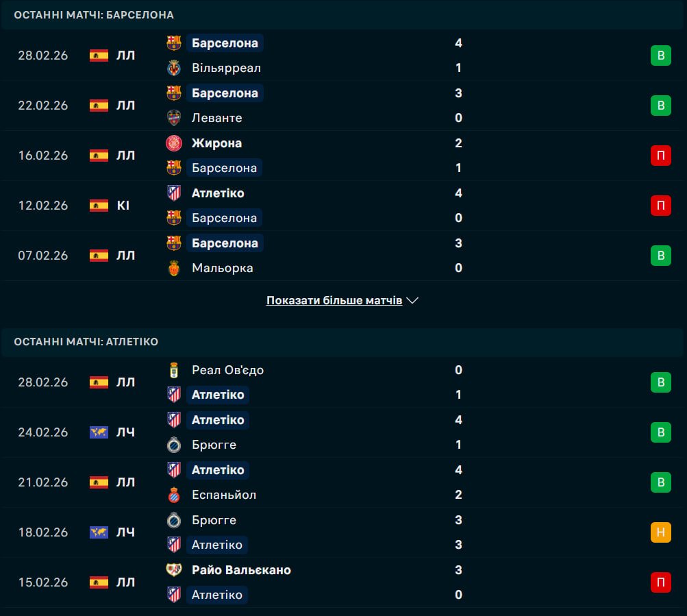Open the 07.02.26 Barcelona–Mallorca match row date

(x=43, y=256)
